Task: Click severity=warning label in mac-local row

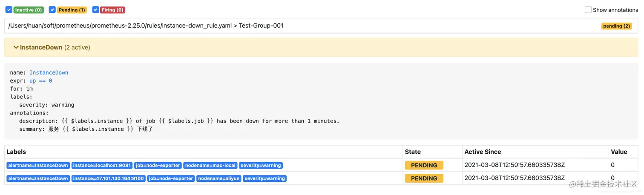Action: [261, 165]
